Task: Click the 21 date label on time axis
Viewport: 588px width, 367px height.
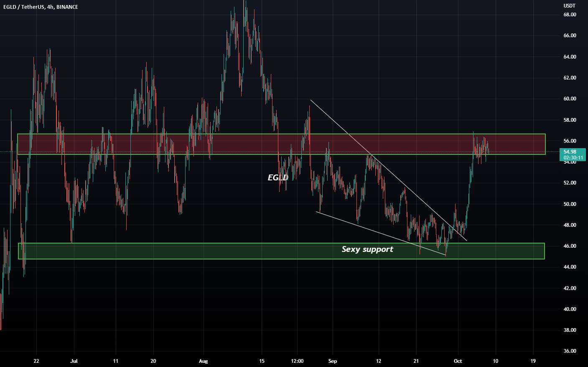Action: point(416,361)
